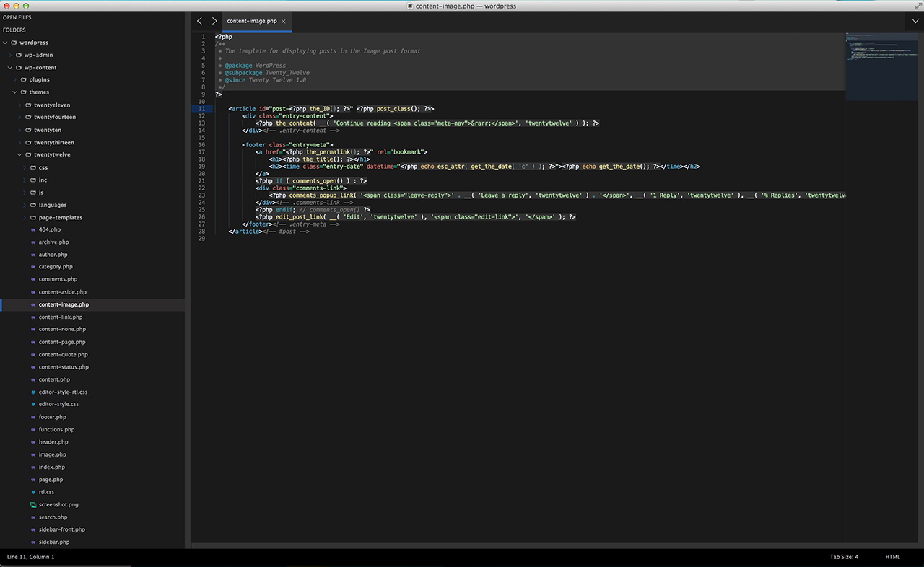Click the comments.php file icon
The width and height of the screenshot is (924, 567).
point(32,279)
